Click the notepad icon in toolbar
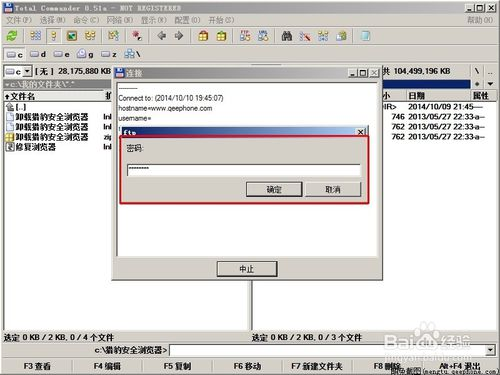Viewport: 500px width, 375px height. point(365,36)
